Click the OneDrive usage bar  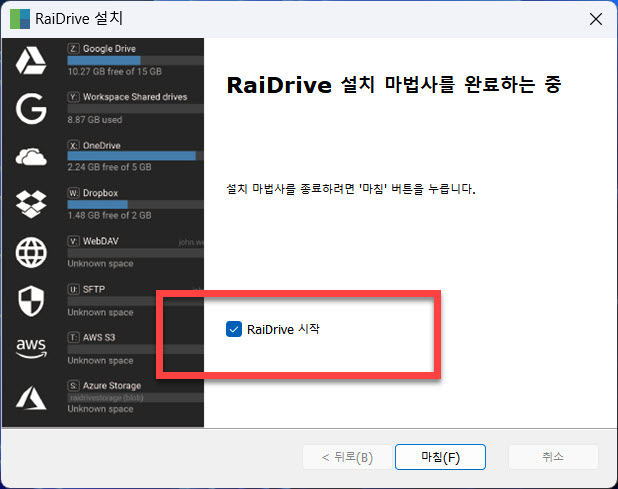tap(136, 156)
